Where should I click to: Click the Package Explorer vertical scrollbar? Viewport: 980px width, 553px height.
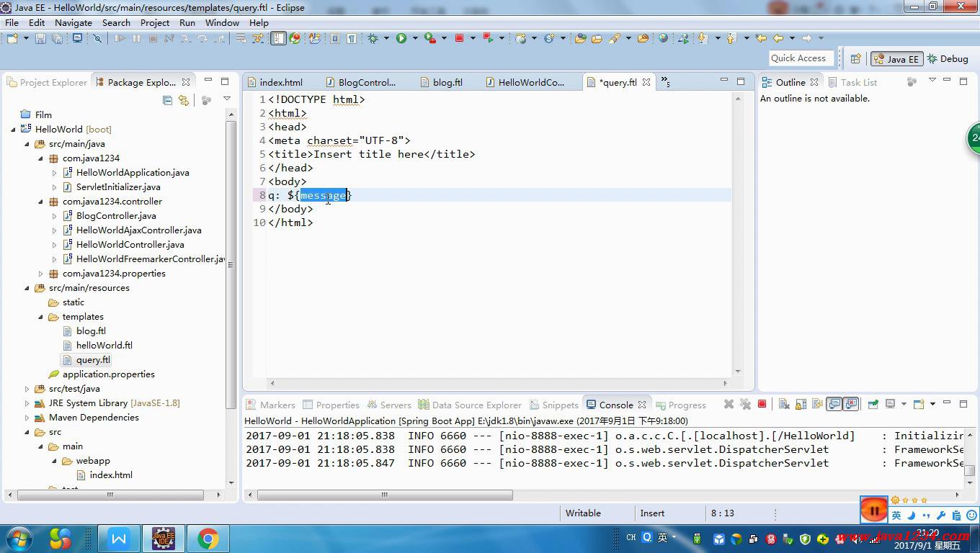tap(231, 264)
